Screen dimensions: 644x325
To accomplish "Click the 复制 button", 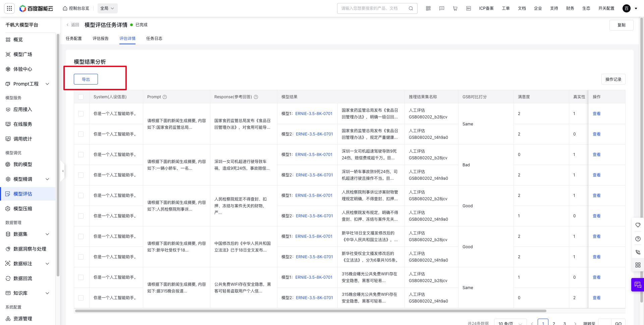I will point(622,25).
